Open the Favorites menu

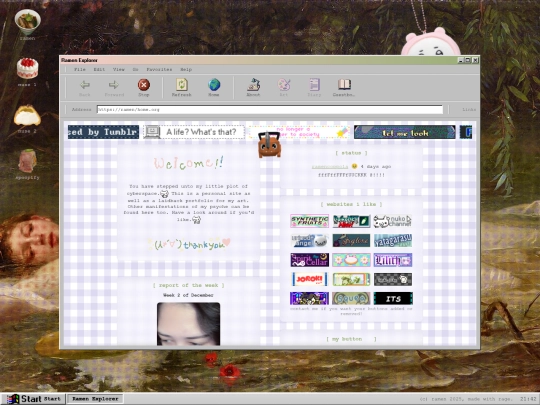pyautogui.click(x=159, y=69)
